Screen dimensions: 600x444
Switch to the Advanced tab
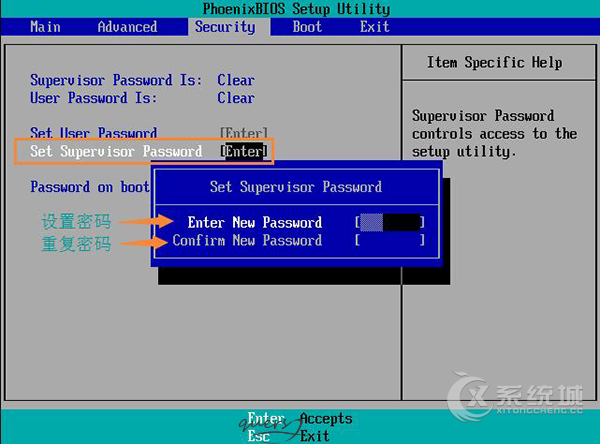(x=127, y=27)
